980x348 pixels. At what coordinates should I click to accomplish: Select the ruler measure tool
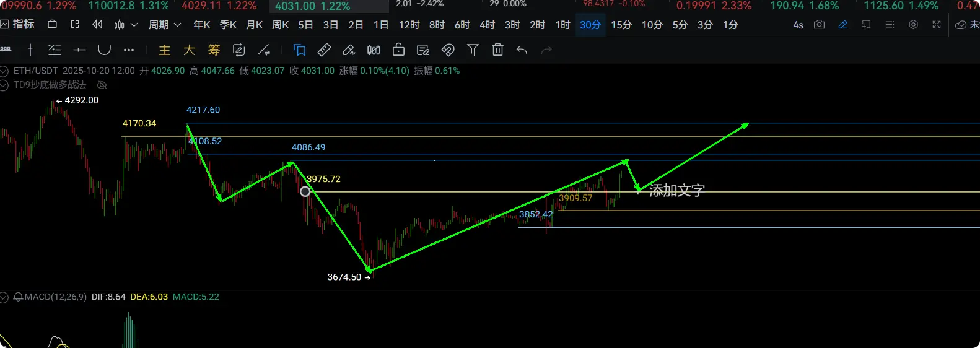(x=324, y=50)
